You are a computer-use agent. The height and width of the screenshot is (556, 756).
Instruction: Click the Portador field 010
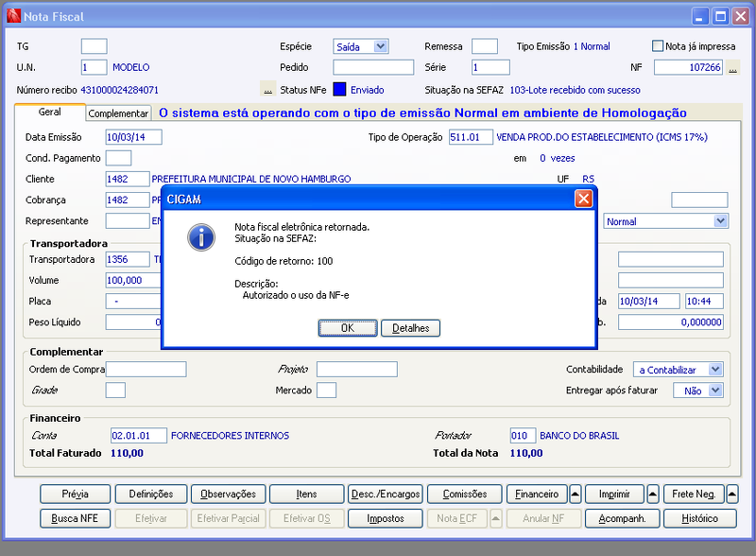click(x=524, y=435)
